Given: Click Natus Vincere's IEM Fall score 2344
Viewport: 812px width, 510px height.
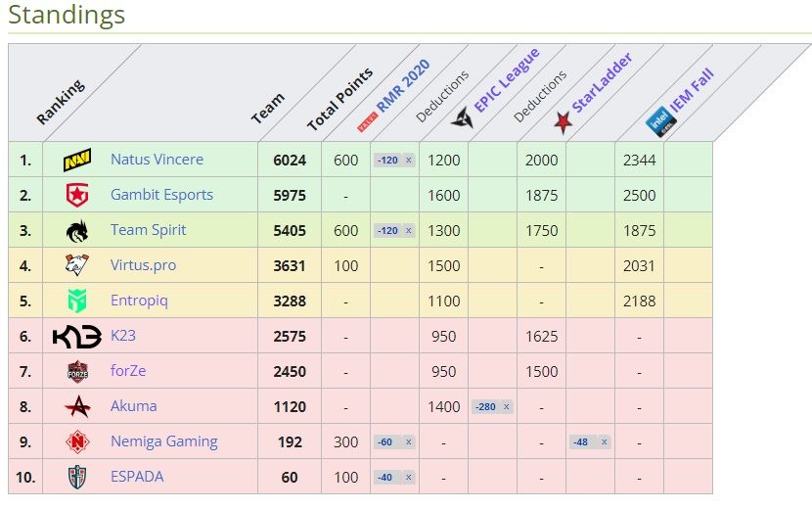Looking at the screenshot, I should (640, 161).
